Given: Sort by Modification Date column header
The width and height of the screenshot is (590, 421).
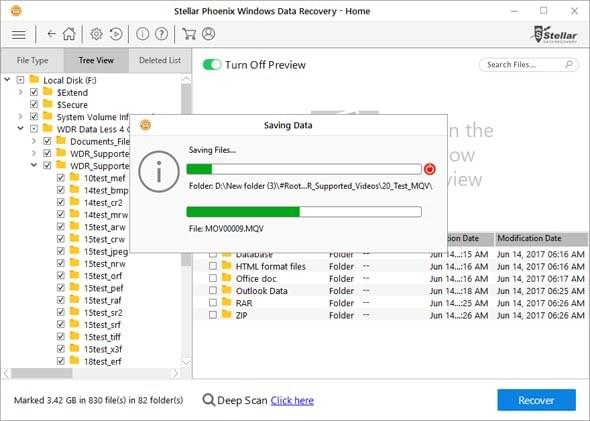Looking at the screenshot, I should [x=541, y=239].
